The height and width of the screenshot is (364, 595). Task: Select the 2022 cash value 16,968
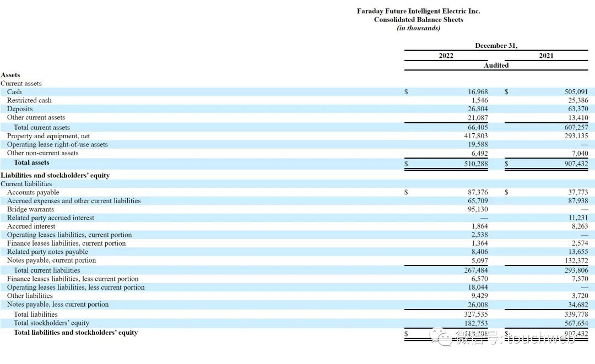pyautogui.click(x=478, y=92)
